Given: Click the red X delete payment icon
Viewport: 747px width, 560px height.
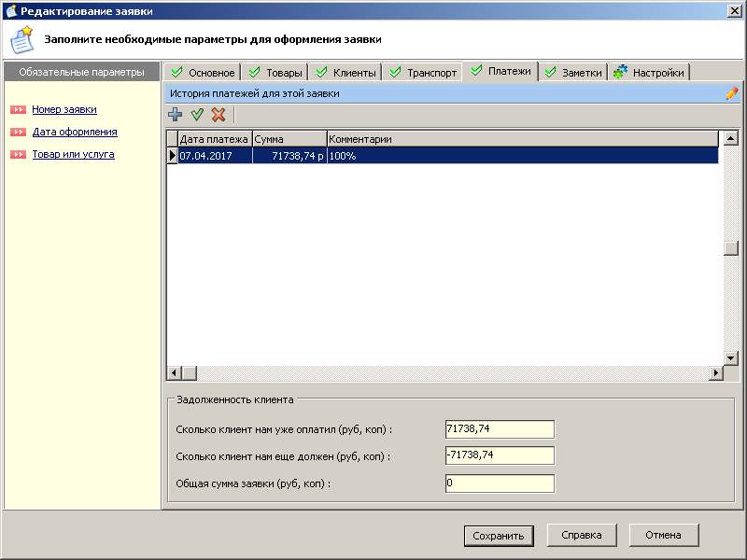Looking at the screenshot, I should click(x=218, y=115).
